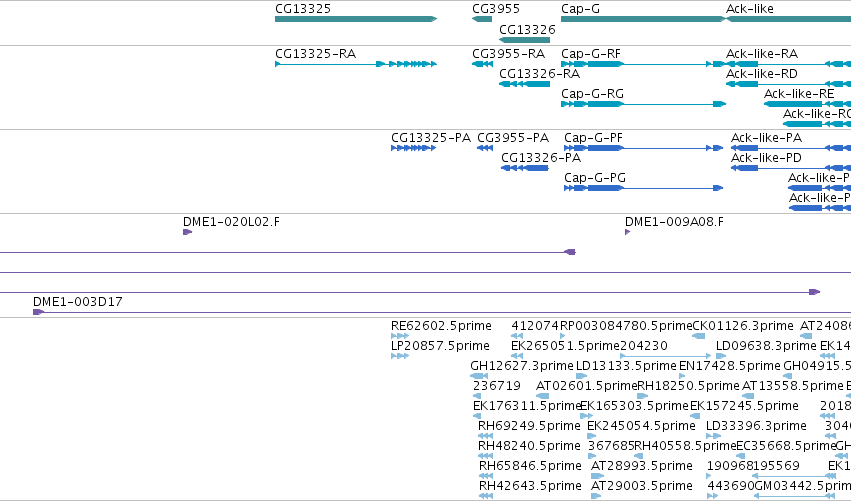
Task: Click the CG3955-PA label
Action: coord(513,138)
